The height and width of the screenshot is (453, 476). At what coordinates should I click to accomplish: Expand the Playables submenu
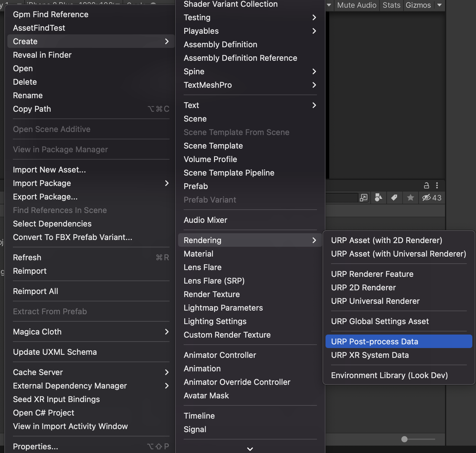pyautogui.click(x=250, y=31)
